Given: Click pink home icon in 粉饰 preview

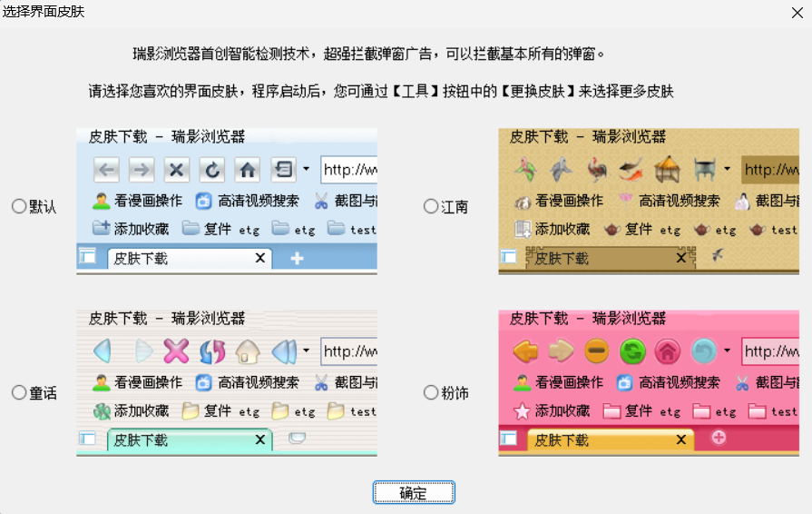Looking at the screenshot, I should [668, 351].
